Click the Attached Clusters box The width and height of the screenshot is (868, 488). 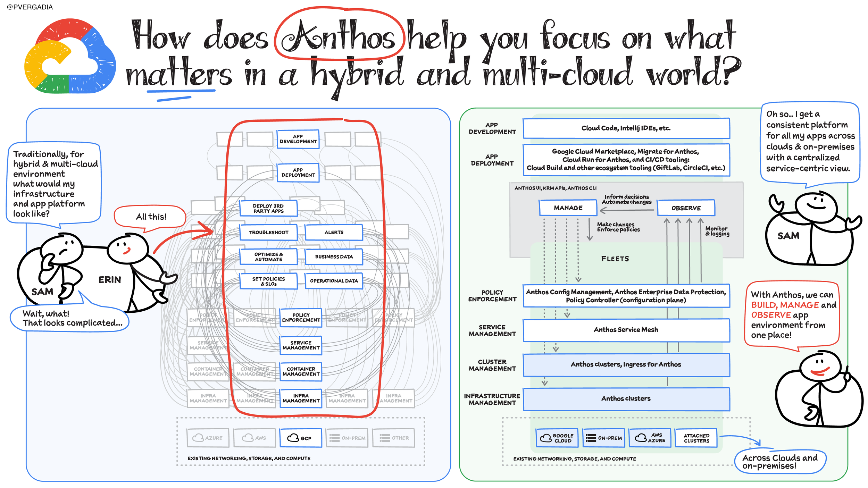[696, 438]
